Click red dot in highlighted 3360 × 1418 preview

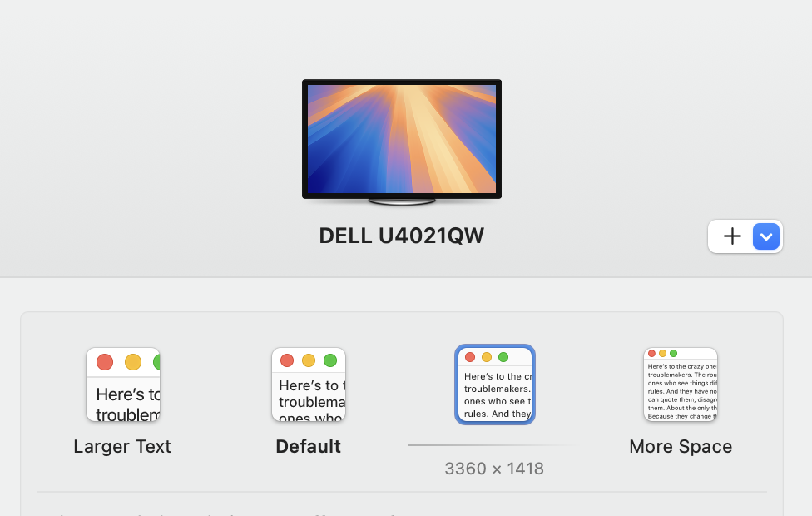coord(470,357)
